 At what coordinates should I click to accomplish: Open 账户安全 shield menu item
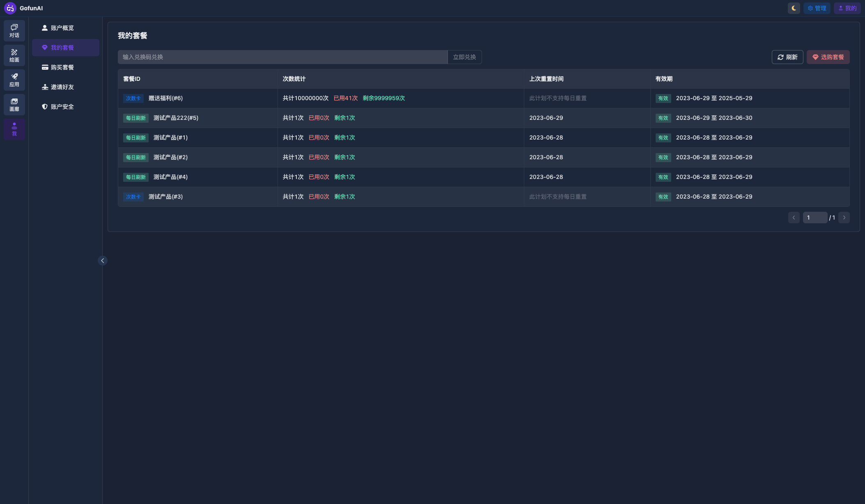coord(62,107)
